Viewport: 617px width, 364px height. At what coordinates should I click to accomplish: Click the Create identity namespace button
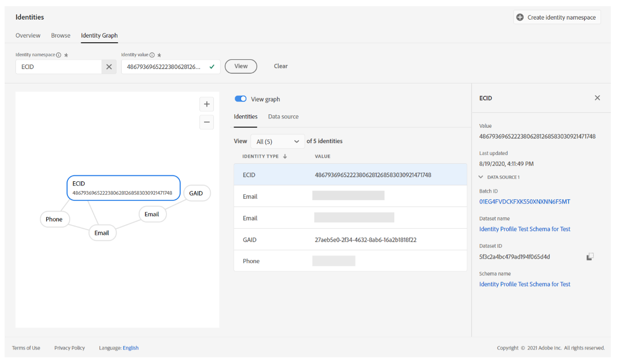(x=557, y=16)
